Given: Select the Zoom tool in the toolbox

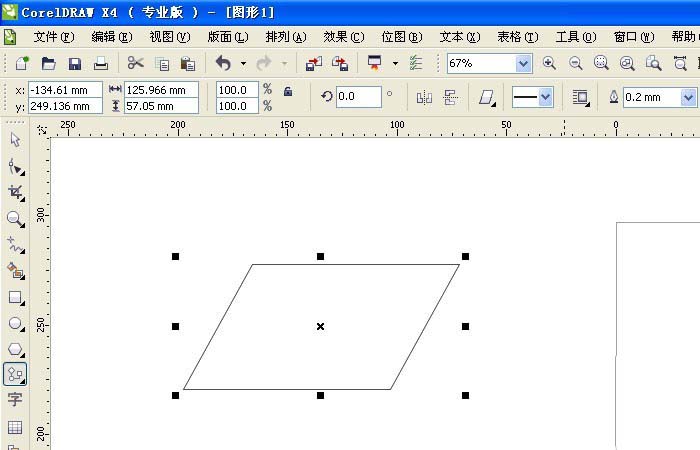Looking at the screenshot, I should (x=16, y=219).
